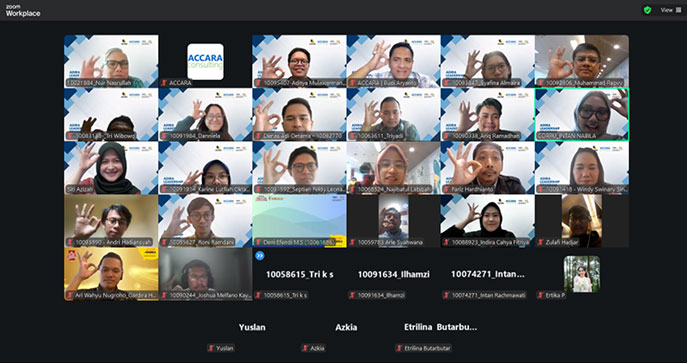Viewport: 687px width, 363px height.
Task: Click muted mic icon beside Azkia label
Action: pyautogui.click(x=305, y=348)
